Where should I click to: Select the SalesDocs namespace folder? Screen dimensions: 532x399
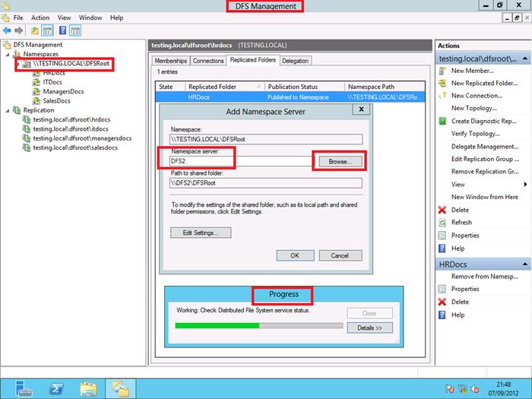pos(57,101)
